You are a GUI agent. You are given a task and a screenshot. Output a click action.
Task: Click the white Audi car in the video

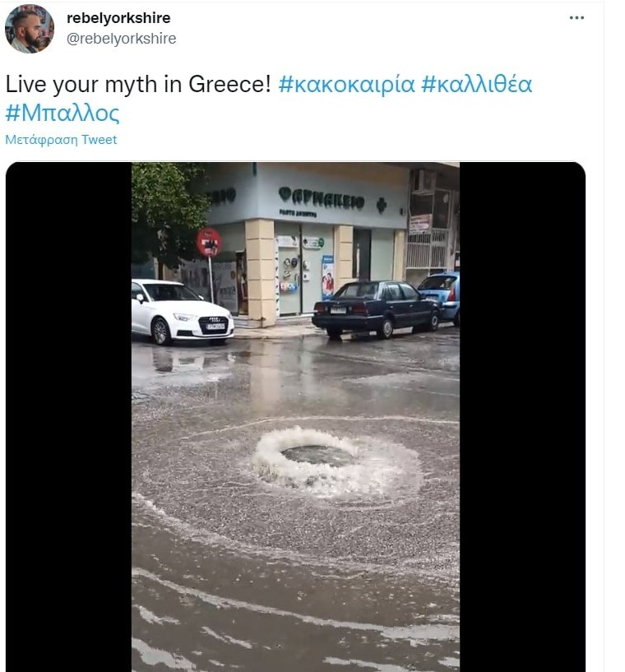[x=182, y=312]
